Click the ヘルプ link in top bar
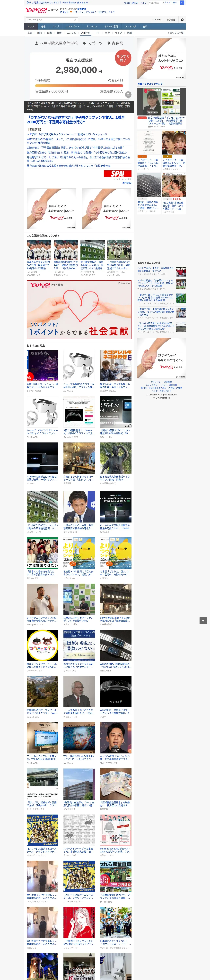The width and height of the screenshot is (210, 980). click(143, 3)
